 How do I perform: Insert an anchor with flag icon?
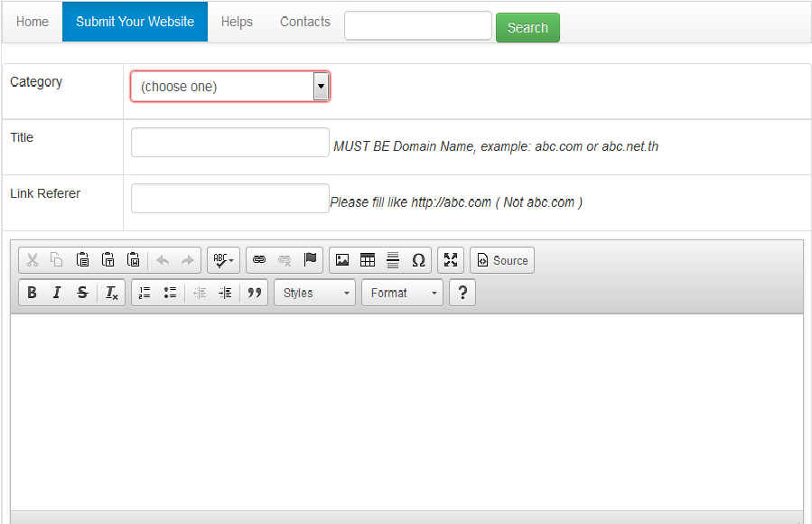click(310, 260)
